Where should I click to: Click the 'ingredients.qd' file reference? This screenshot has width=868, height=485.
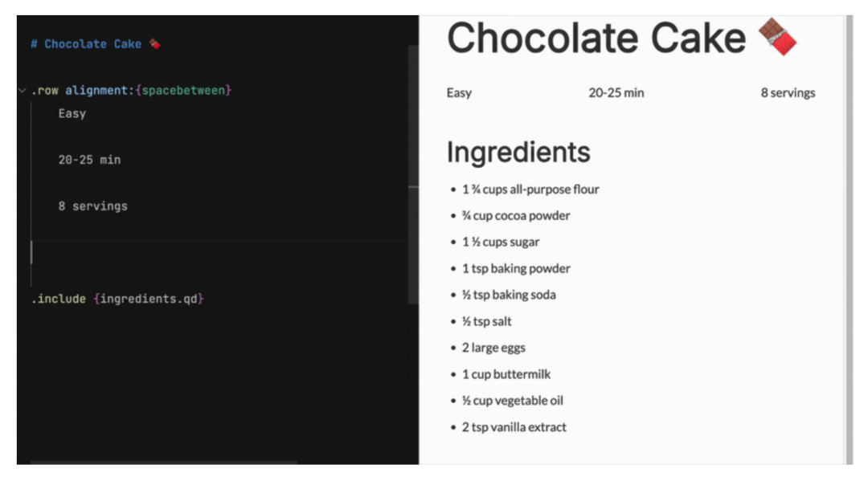(x=149, y=299)
